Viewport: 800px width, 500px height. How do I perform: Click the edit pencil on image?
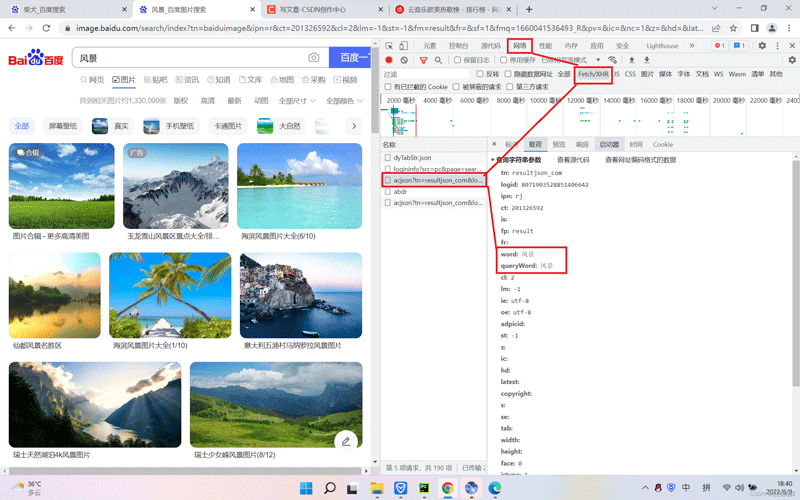(x=346, y=441)
